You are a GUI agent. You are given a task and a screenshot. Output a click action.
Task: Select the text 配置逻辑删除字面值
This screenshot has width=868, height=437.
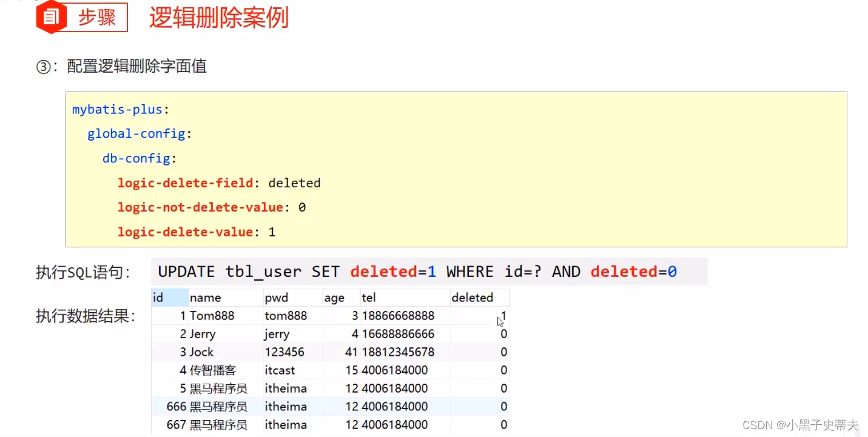(x=137, y=67)
